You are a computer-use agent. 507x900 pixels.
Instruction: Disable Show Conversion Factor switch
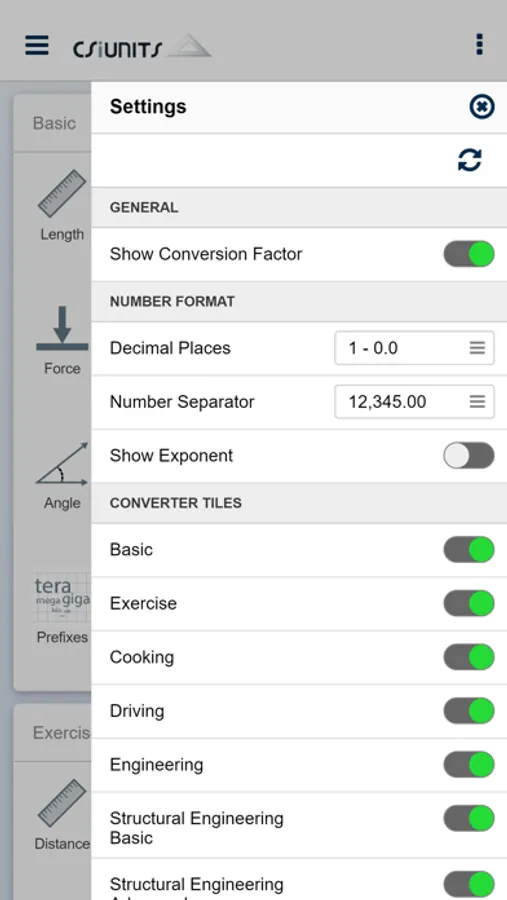[469, 254]
